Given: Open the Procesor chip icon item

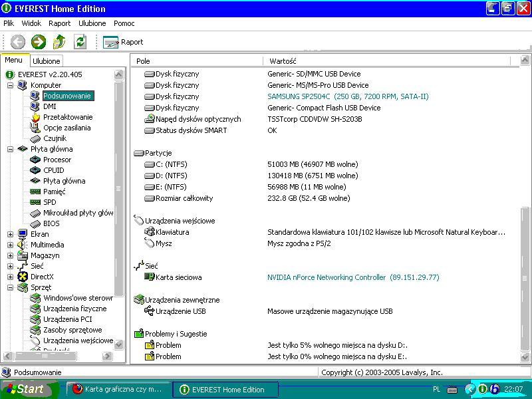Looking at the screenshot, I should click(35, 160).
